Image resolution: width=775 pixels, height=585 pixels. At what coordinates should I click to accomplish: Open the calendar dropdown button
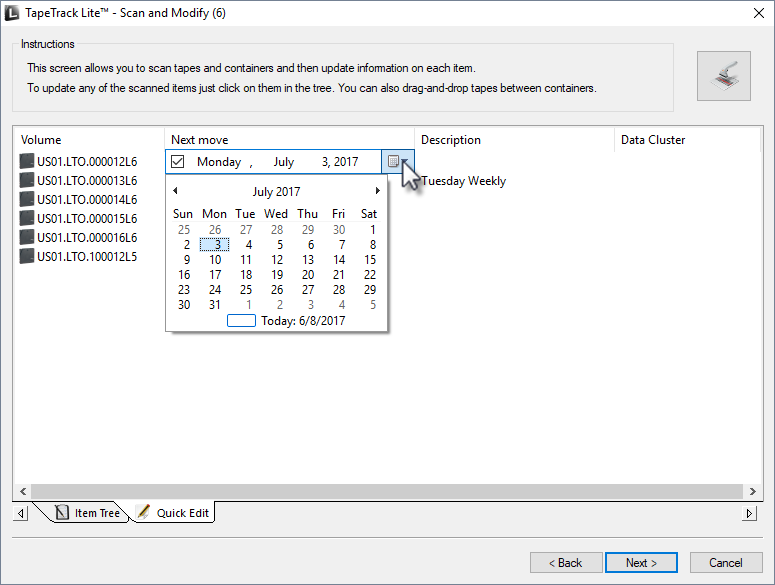(397, 162)
